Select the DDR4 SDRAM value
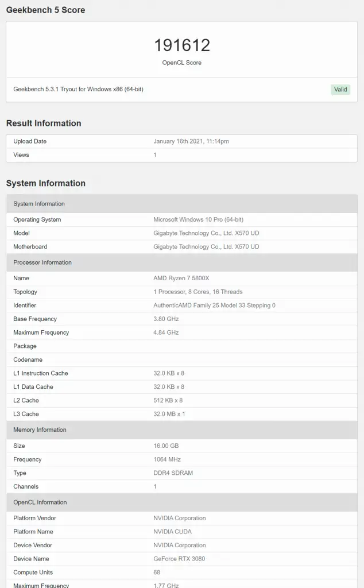The height and width of the screenshot is (588, 364). click(173, 473)
